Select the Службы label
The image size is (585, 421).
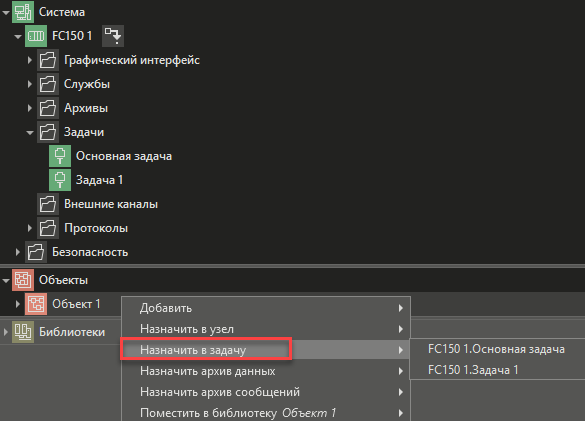click(x=87, y=84)
